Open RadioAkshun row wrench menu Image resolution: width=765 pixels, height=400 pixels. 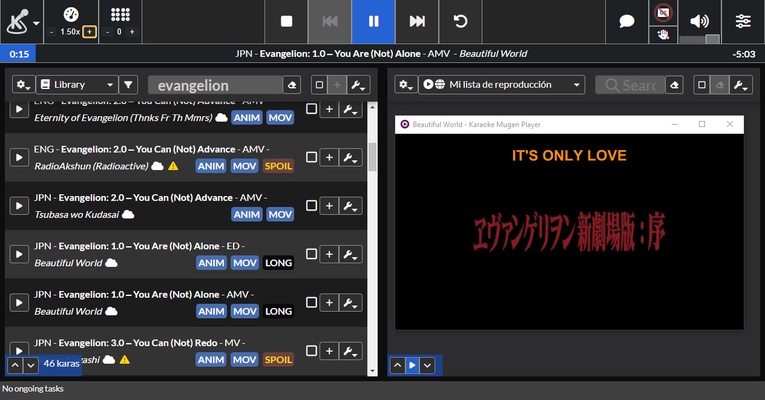(x=350, y=158)
